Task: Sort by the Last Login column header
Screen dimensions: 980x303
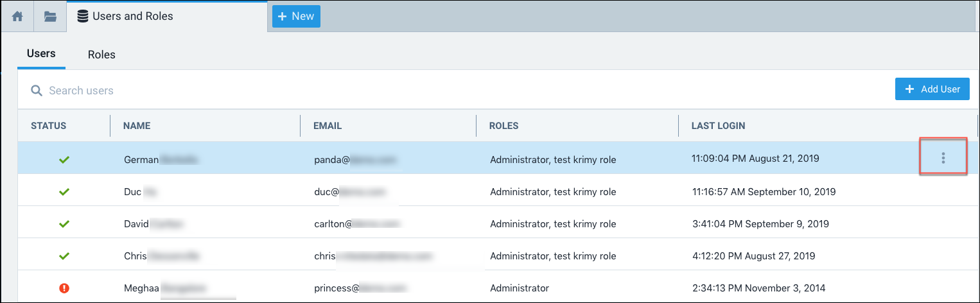Action: (718, 126)
